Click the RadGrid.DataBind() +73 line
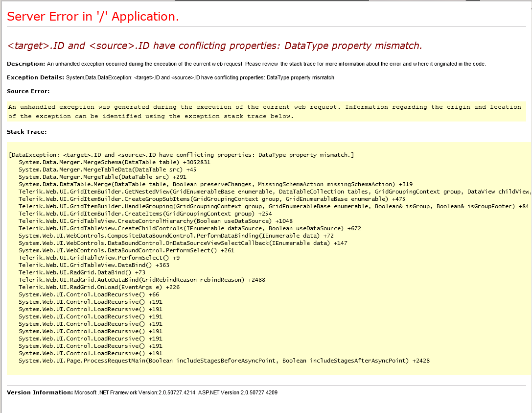 pos(82,273)
